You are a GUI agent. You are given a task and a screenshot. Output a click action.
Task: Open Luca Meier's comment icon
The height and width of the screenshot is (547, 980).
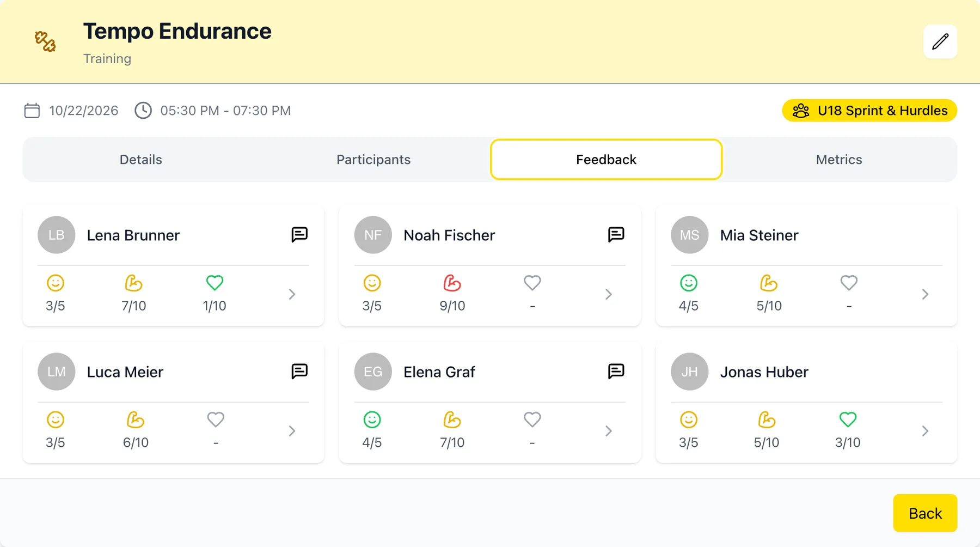[299, 371]
